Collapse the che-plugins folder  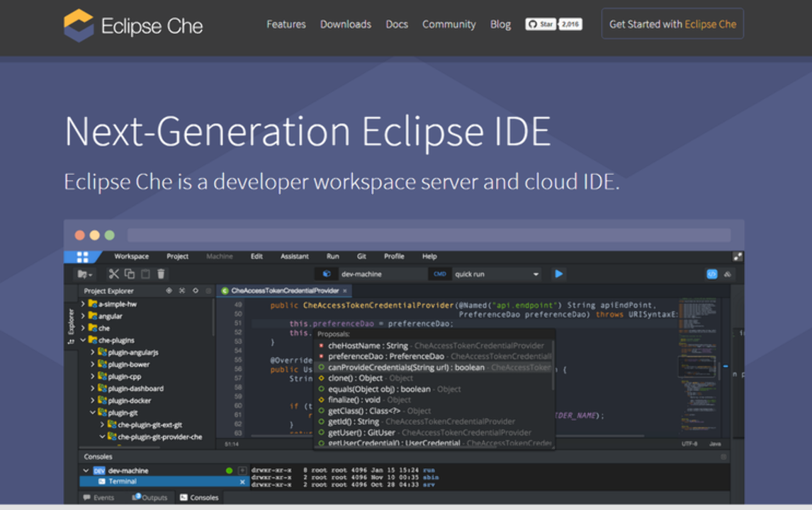coord(83,340)
